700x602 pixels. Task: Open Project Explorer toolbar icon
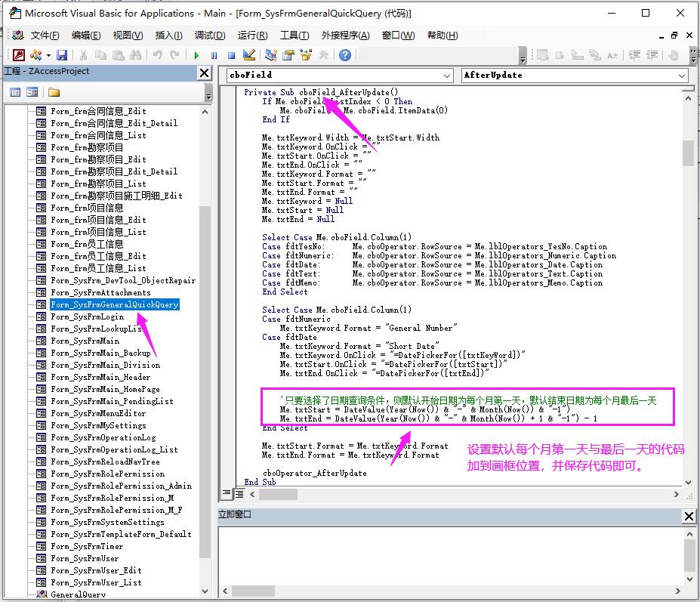270,55
